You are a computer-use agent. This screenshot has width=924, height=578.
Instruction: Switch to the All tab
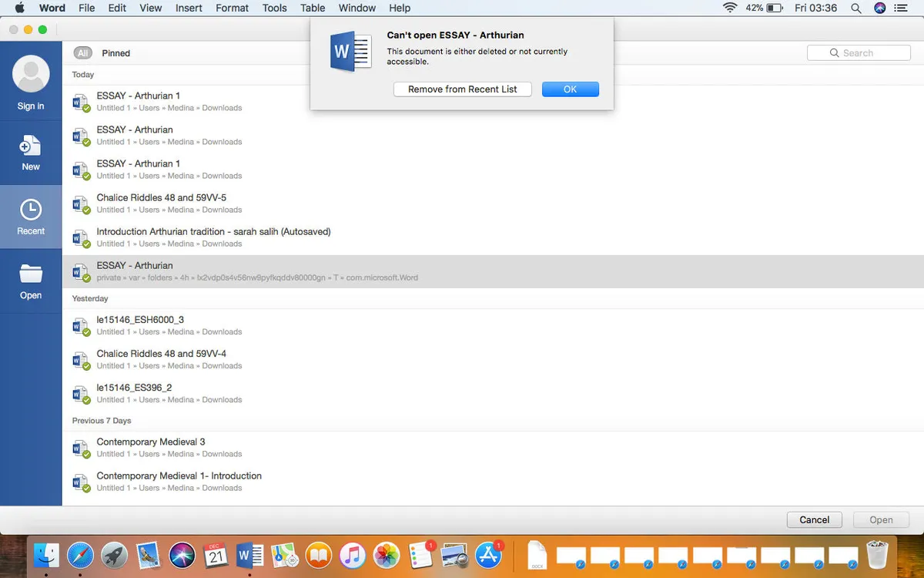coord(83,53)
